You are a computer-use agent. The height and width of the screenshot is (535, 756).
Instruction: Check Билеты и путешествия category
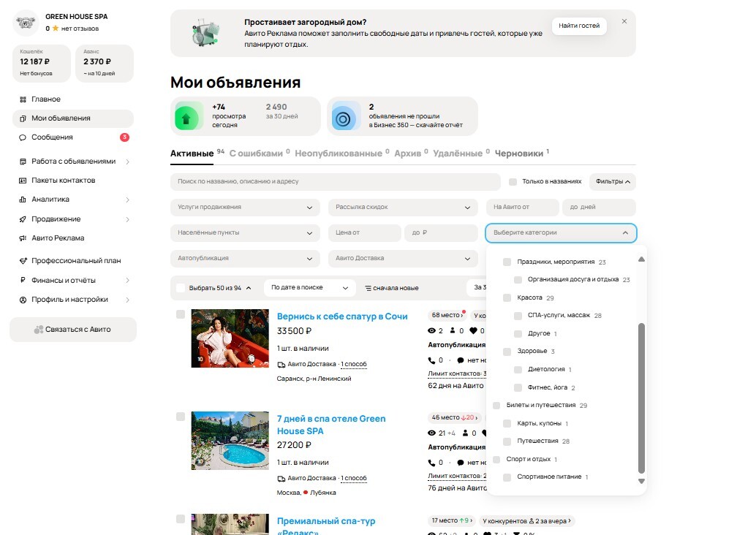pos(496,406)
